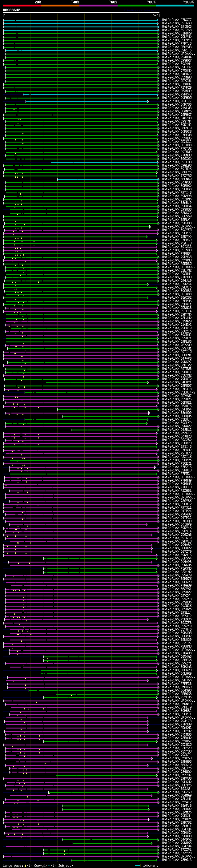
Task: Click the red 20% identity legend segment
Action: click(x=22, y=6)
